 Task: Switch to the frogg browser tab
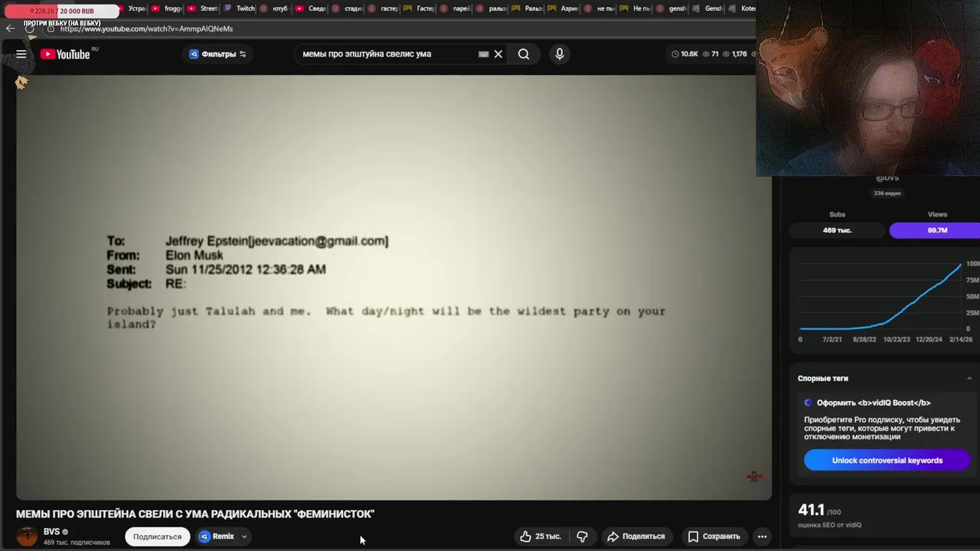pyautogui.click(x=168, y=8)
